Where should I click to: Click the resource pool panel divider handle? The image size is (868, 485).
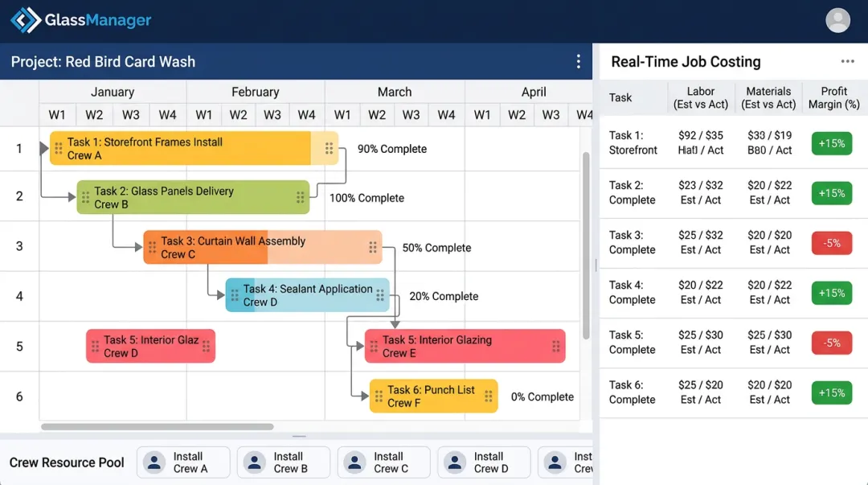[299, 436]
